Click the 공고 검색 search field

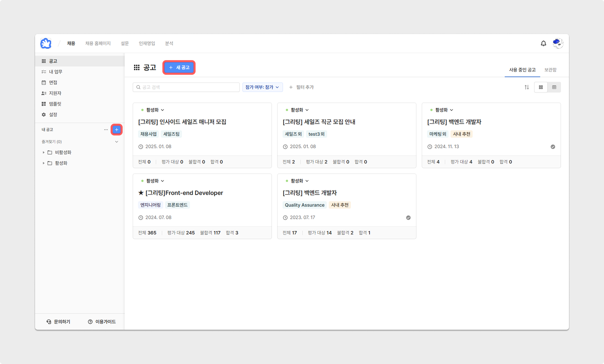[186, 87]
